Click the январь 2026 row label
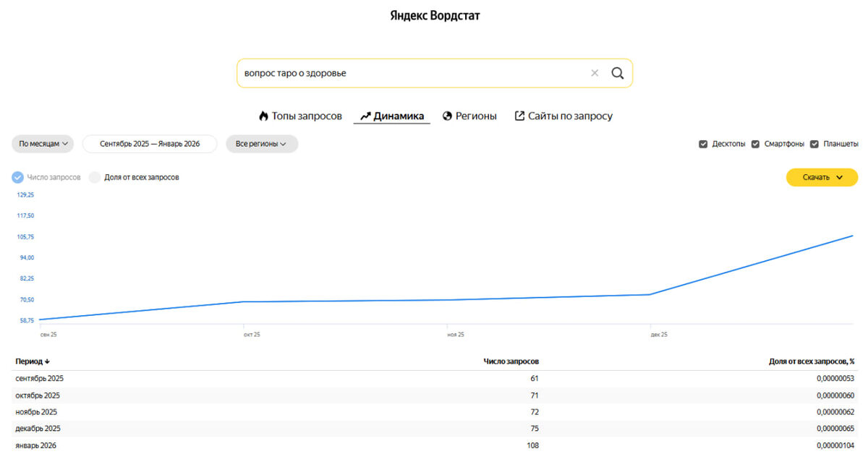 coord(35,445)
